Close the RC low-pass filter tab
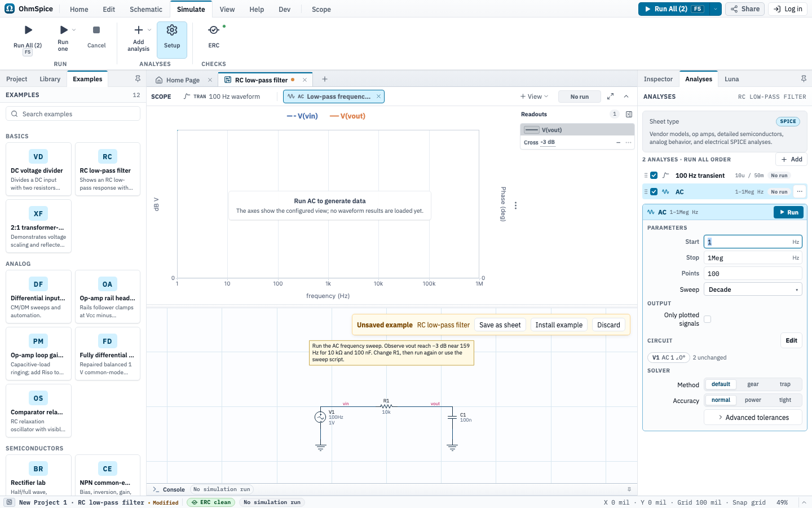The height and width of the screenshot is (508, 812). coord(304,80)
